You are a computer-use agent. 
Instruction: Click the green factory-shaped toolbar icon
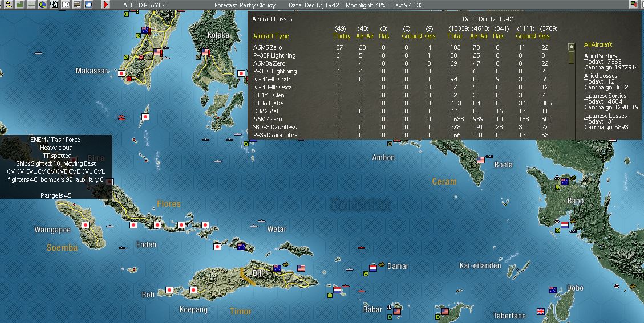(x=19, y=5)
